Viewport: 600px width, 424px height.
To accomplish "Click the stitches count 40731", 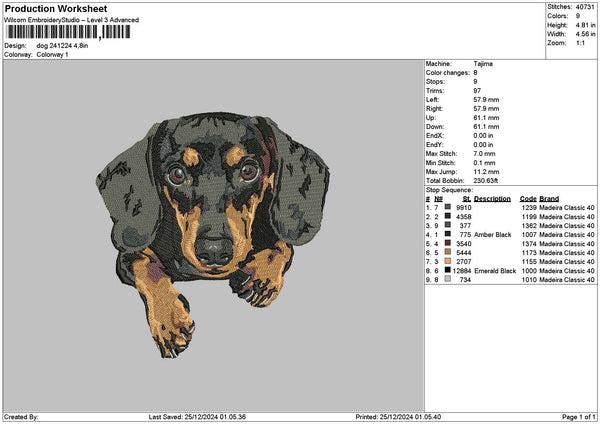I will 585,7.
